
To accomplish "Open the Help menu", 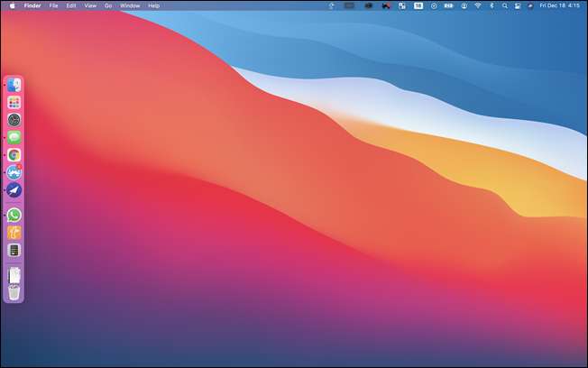I will (x=153, y=5).
